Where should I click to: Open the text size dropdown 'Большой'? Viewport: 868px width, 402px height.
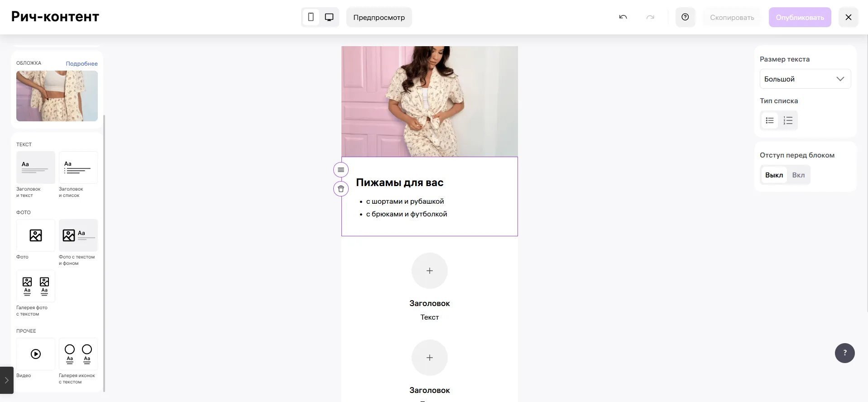pos(805,79)
